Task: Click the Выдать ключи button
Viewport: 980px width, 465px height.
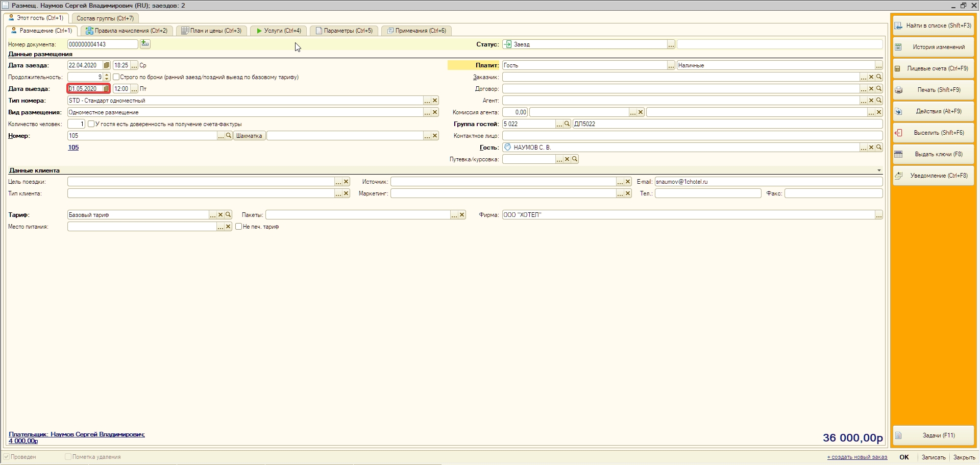Action: point(933,154)
